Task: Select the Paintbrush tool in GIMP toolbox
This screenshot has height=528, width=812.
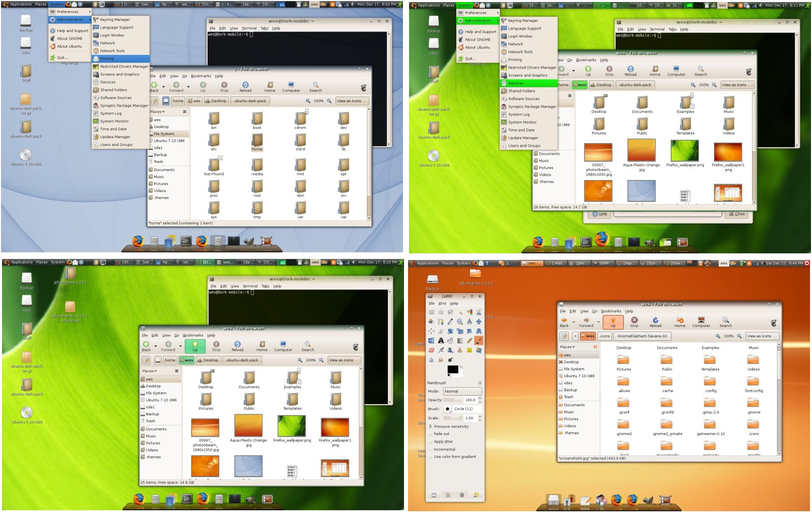Action: point(479,340)
